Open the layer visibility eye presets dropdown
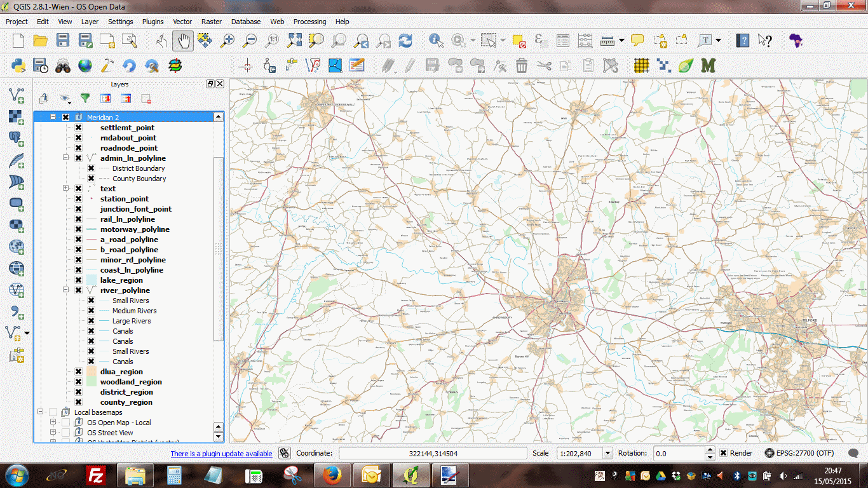 point(65,98)
